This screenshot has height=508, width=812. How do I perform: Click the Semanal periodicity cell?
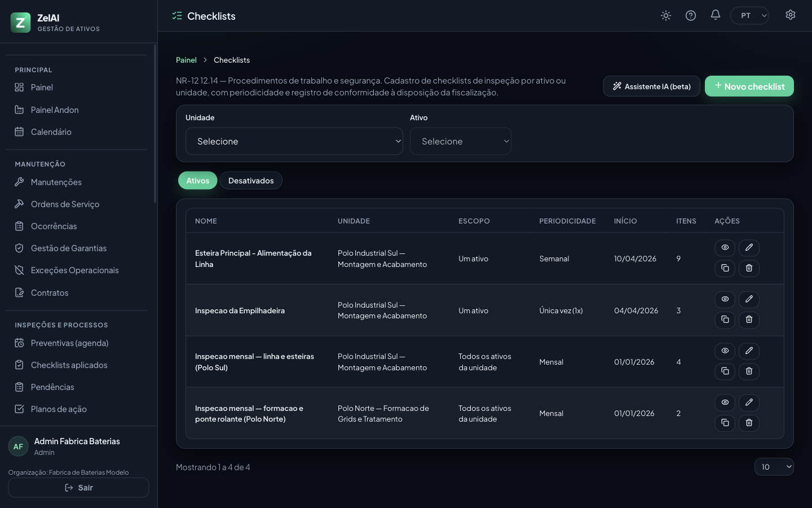554,259
